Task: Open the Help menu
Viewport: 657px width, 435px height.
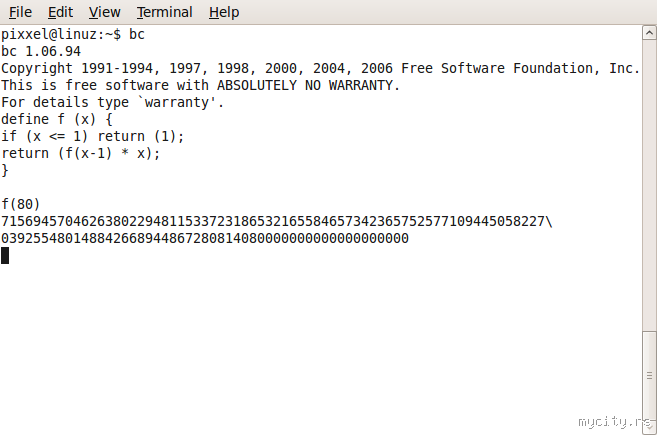Action: click(x=224, y=12)
